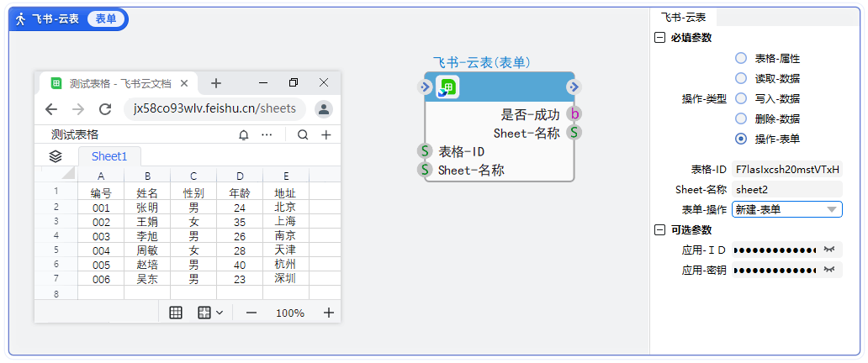Click the 年龄 header cell

pos(240,193)
